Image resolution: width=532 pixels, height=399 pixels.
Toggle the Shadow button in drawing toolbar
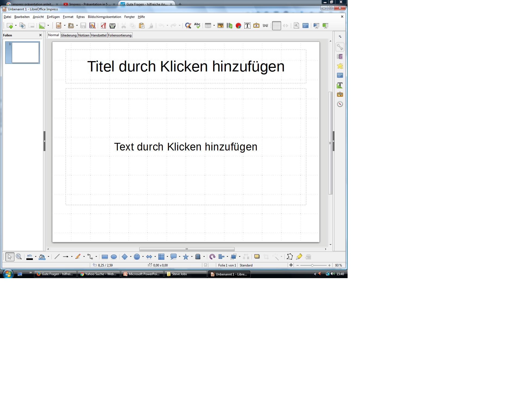tap(257, 257)
